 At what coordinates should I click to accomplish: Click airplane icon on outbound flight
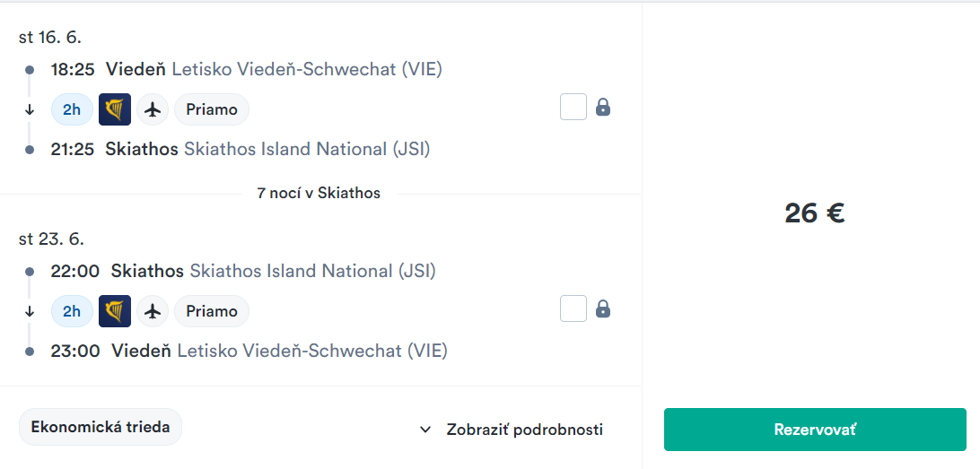click(153, 109)
